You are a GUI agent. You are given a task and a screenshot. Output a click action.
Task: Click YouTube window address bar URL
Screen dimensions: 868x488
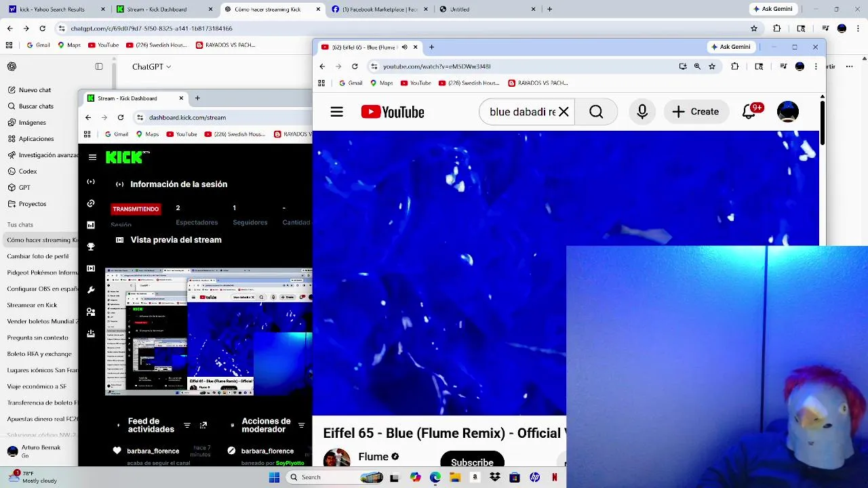click(436, 66)
